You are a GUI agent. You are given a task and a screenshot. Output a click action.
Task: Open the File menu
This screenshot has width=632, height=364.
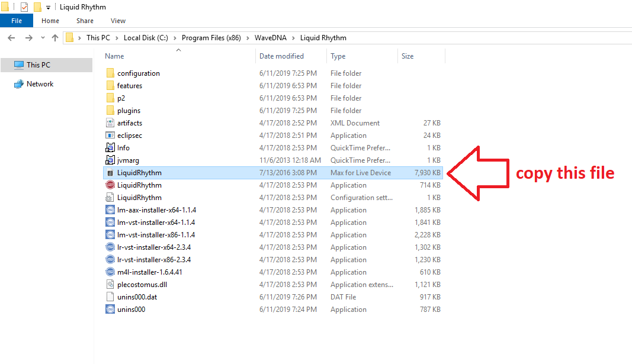(17, 21)
